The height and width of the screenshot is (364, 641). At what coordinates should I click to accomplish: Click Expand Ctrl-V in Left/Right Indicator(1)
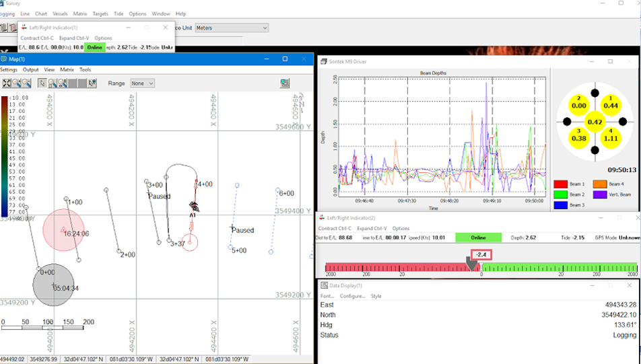[74, 38]
